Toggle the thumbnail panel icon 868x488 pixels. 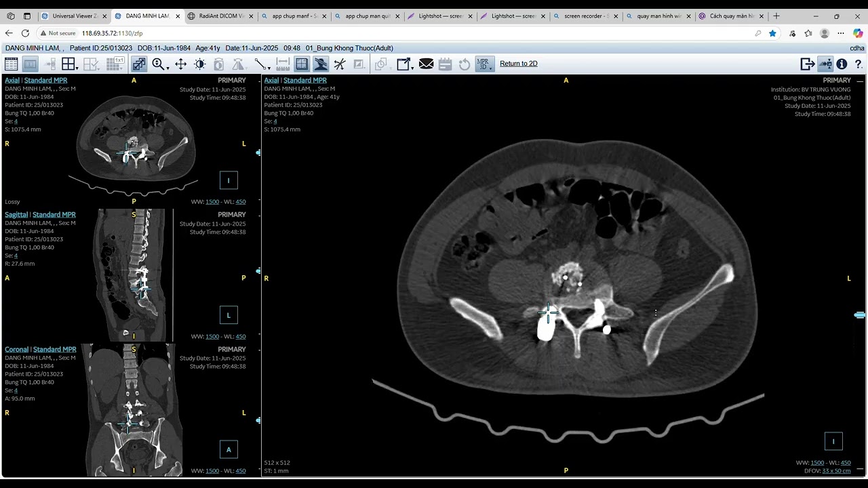coord(31,64)
